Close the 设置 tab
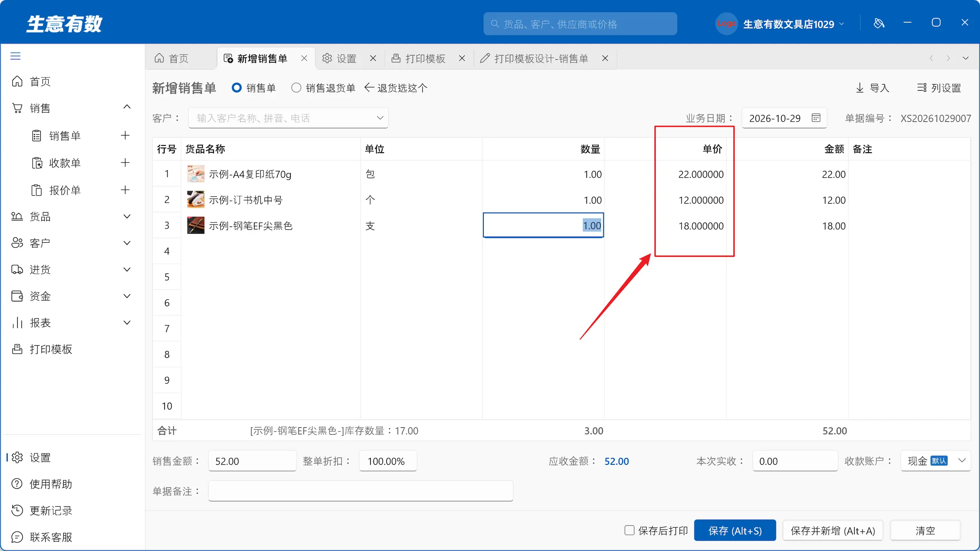 [x=373, y=58]
